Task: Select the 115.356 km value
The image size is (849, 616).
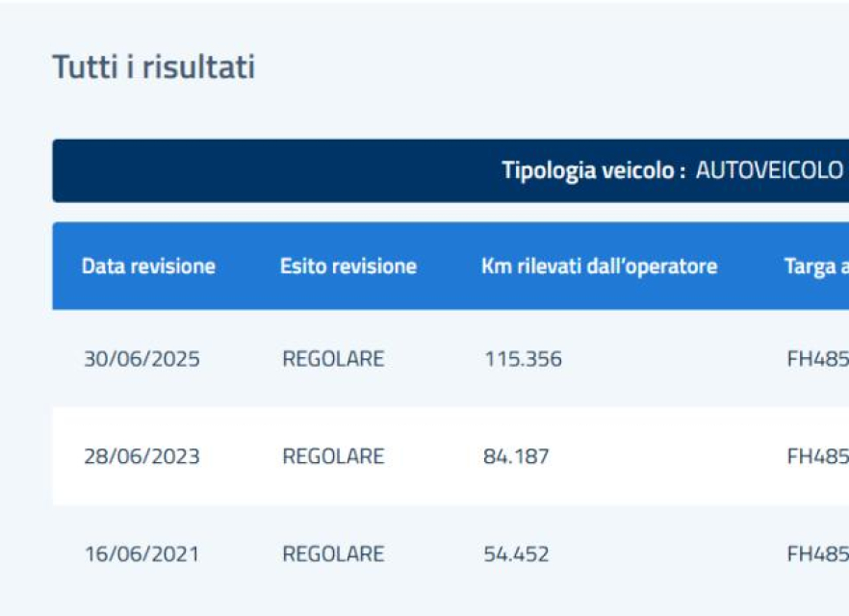Action: point(523,359)
